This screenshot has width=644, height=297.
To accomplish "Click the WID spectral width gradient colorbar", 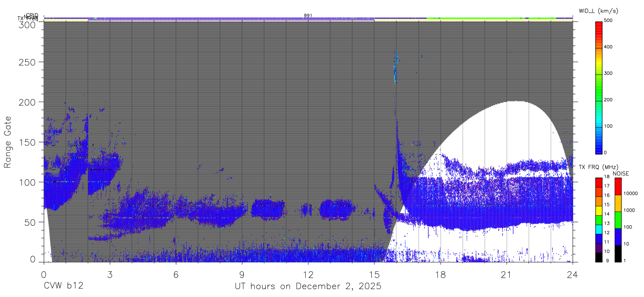I will (x=599, y=87).
